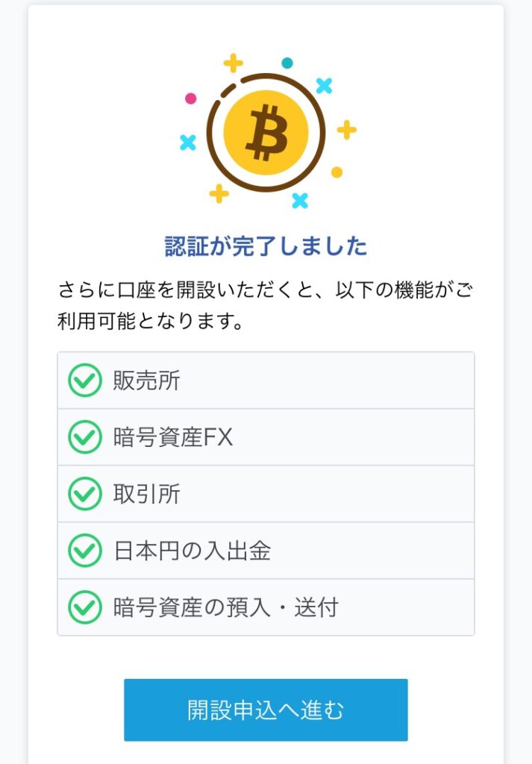The width and height of the screenshot is (532, 764).
Task: Click the blue X sparkle below the coin
Action: (300, 200)
